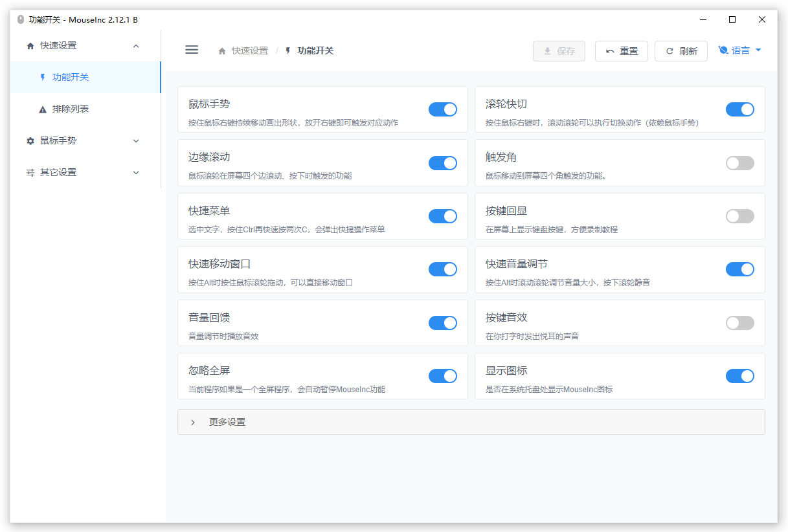Expand the 鼠标手势 sidebar group
This screenshot has width=788, height=532.
(x=85, y=140)
